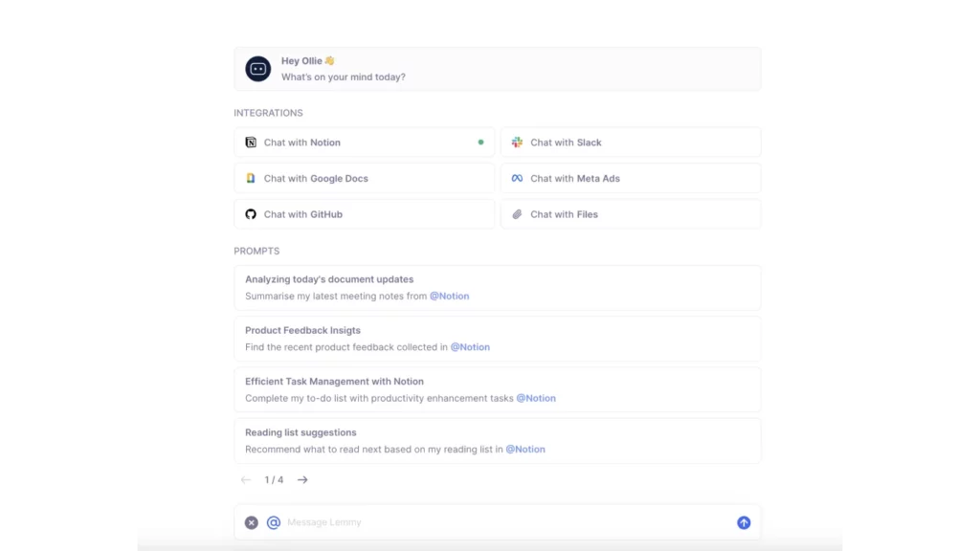Click the Slack logo icon
The image size is (980, 551).
517,143
